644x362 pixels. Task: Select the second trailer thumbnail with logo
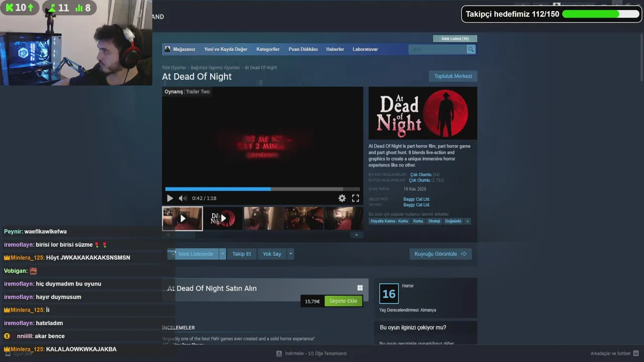tap(223, 219)
